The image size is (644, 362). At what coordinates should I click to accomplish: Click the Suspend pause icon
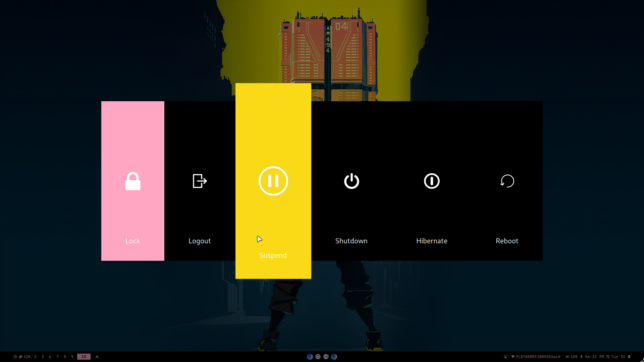pyautogui.click(x=273, y=181)
